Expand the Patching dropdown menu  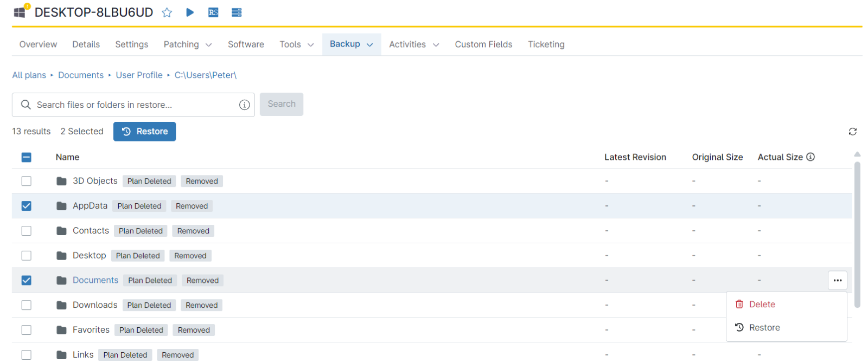tap(188, 44)
